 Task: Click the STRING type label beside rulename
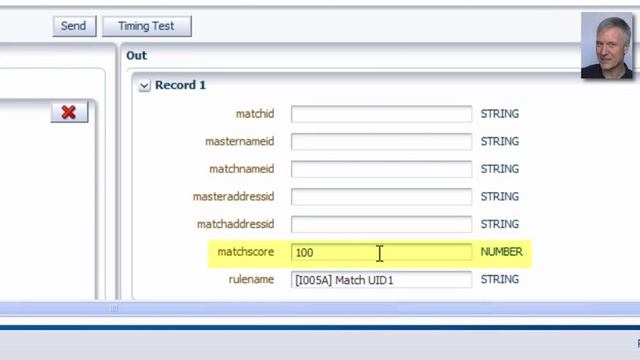[x=500, y=279]
